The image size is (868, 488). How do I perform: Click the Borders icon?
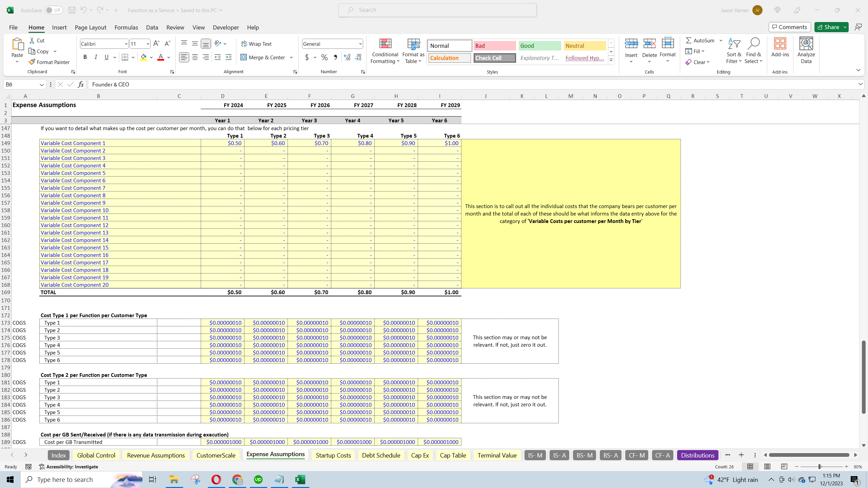pyautogui.click(x=125, y=57)
